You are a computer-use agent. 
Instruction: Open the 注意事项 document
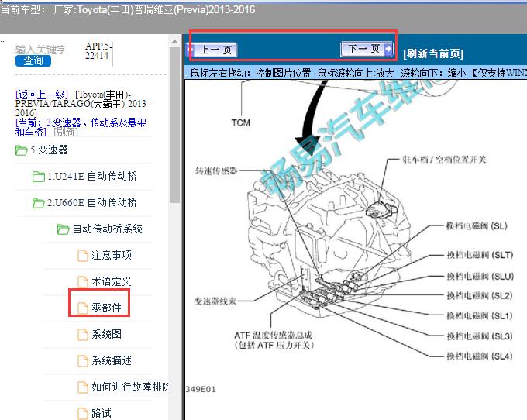(112, 256)
